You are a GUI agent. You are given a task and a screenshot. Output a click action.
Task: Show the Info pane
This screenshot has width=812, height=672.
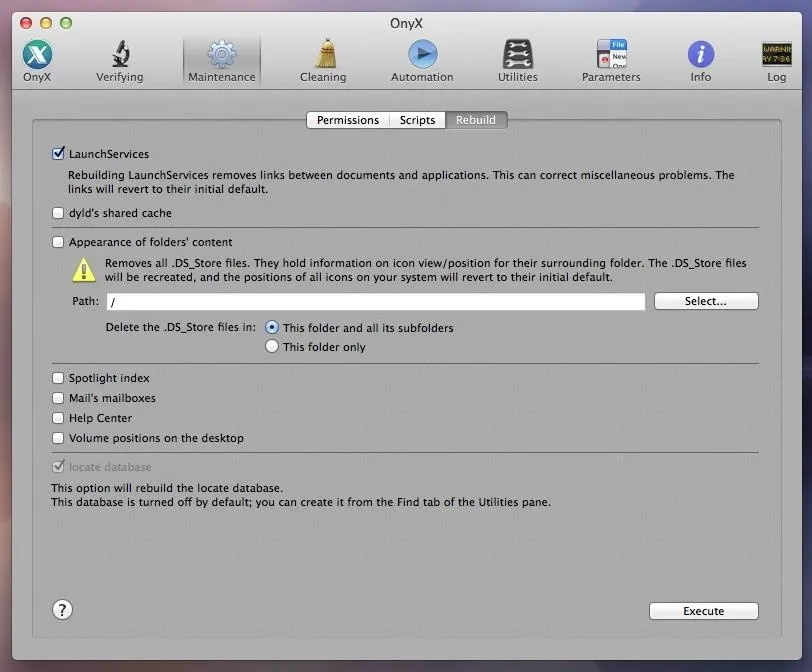(x=701, y=61)
